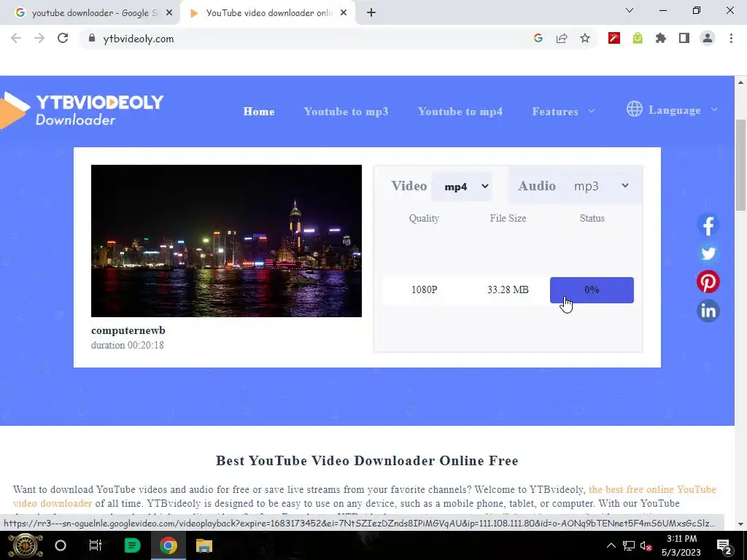747x560 pixels.
Task: Click the network tray icon
Action: 628,545
